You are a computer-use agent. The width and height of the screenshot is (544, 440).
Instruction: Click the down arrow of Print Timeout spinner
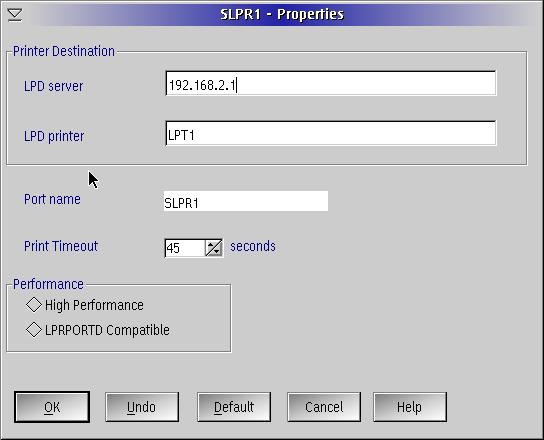coord(217,252)
